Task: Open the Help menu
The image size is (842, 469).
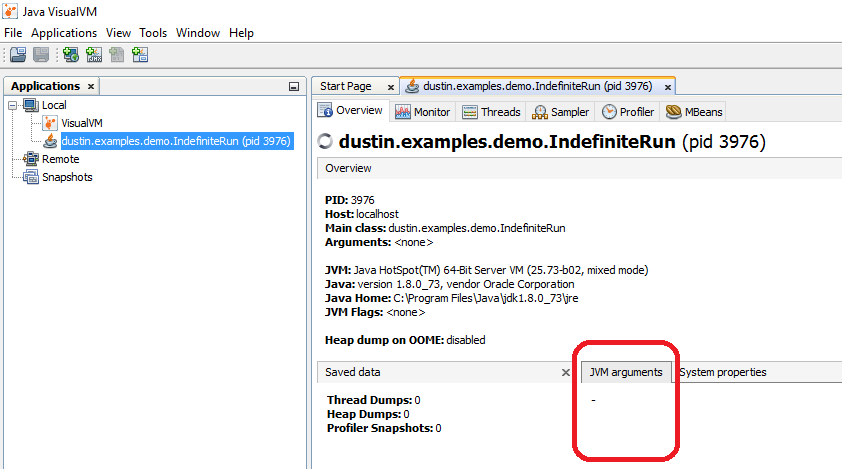Action: click(x=241, y=33)
